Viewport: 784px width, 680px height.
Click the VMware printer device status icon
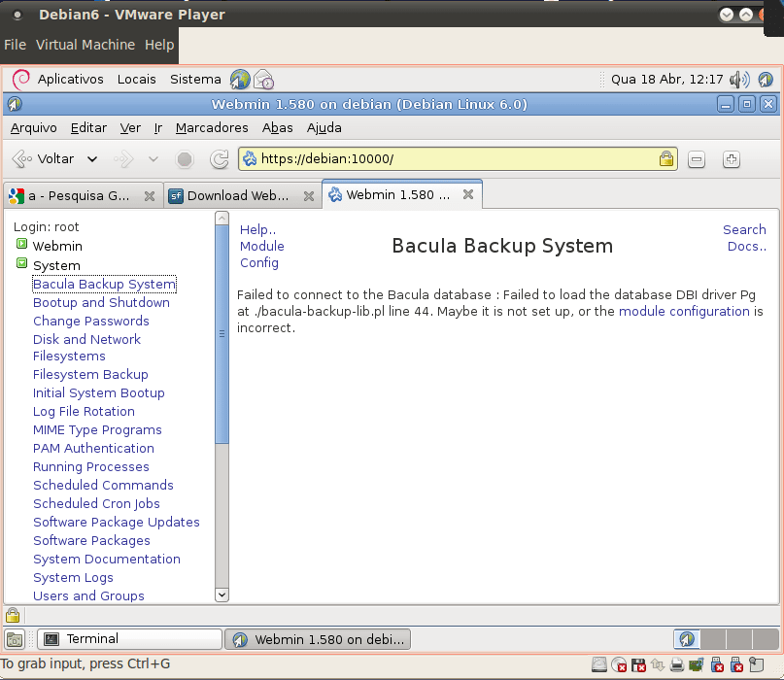[x=677, y=665]
